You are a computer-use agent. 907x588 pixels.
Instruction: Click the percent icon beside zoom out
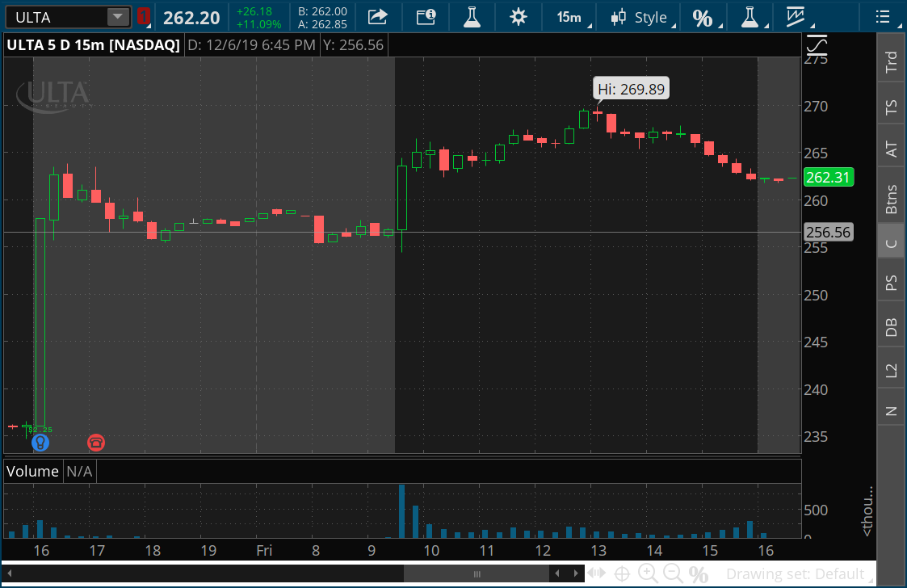(698, 574)
